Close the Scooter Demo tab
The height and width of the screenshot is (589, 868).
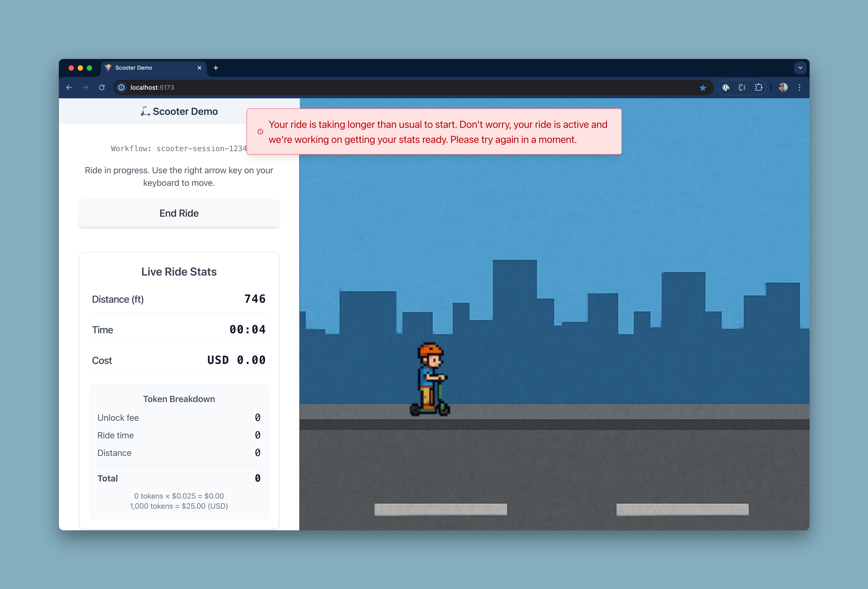click(199, 68)
